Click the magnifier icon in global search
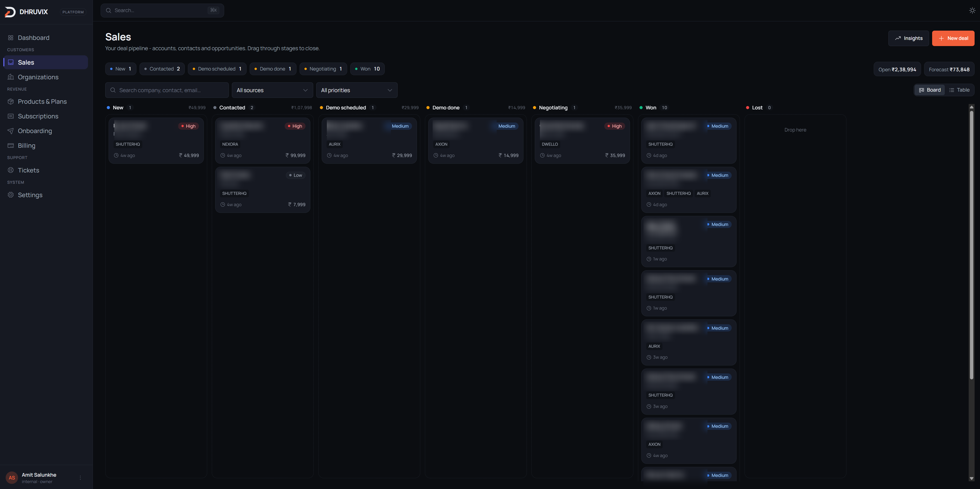The width and height of the screenshot is (980, 489). (x=108, y=10)
